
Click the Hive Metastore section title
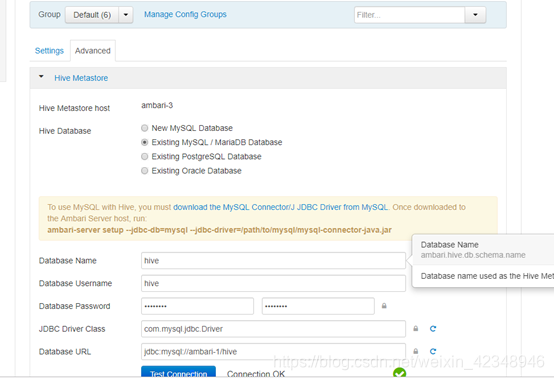click(81, 78)
